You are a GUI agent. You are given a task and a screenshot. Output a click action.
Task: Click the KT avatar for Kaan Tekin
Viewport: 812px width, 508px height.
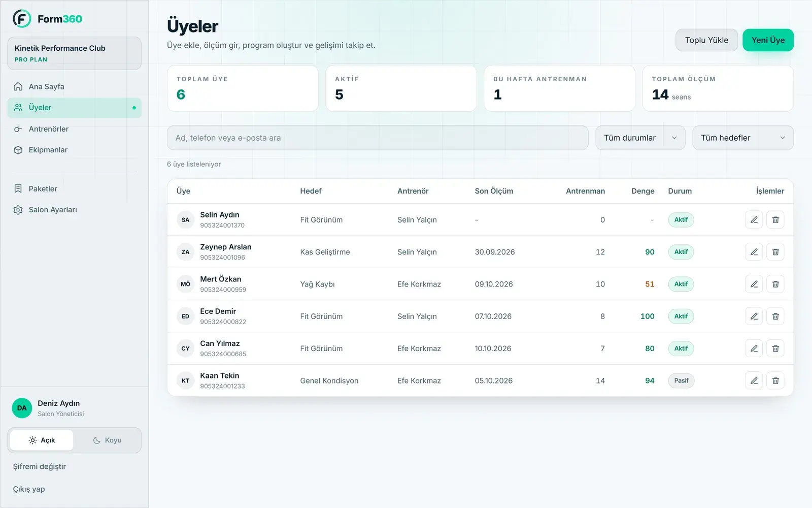[185, 380]
